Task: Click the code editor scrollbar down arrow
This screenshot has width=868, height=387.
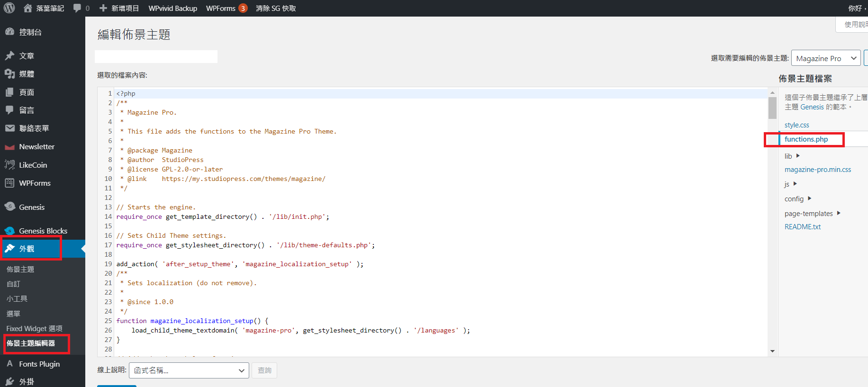Action: pos(772,351)
